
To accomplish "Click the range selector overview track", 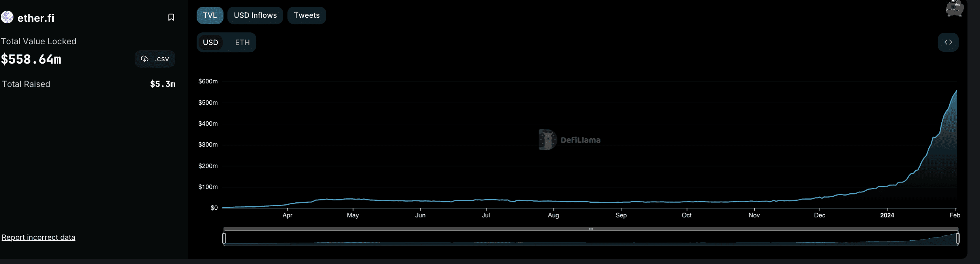I will pyautogui.click(x=591, y=238).
